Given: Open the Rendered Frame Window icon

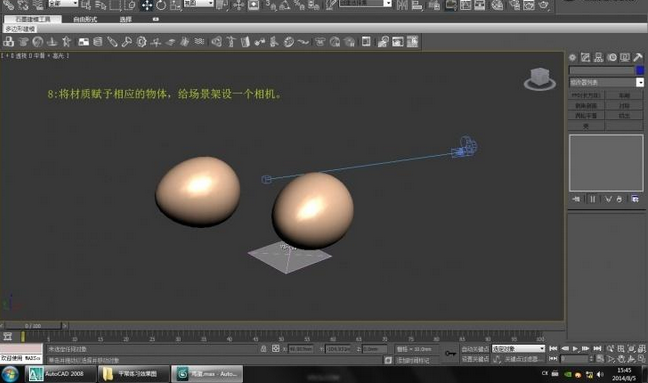Looking at the screenshot, I should point(529,5).
